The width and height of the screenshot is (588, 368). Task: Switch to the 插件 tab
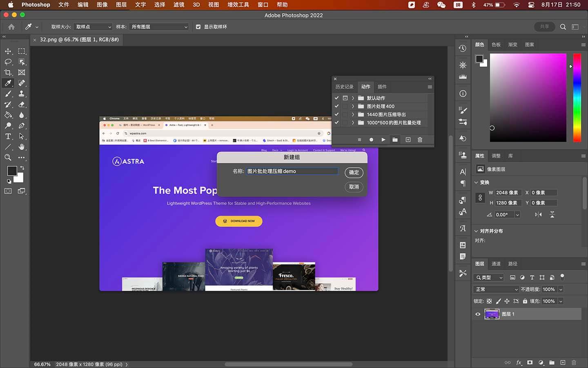click(382, 87)
